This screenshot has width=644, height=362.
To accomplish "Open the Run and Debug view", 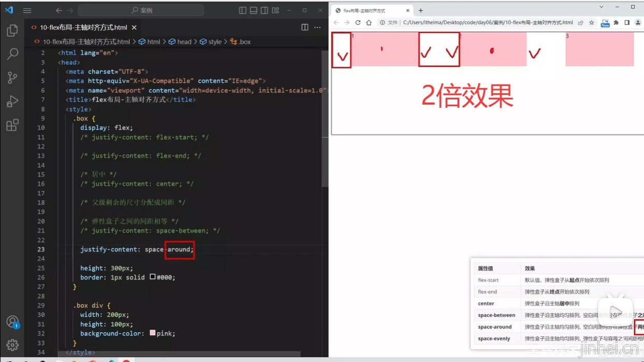I will [12, 102].
